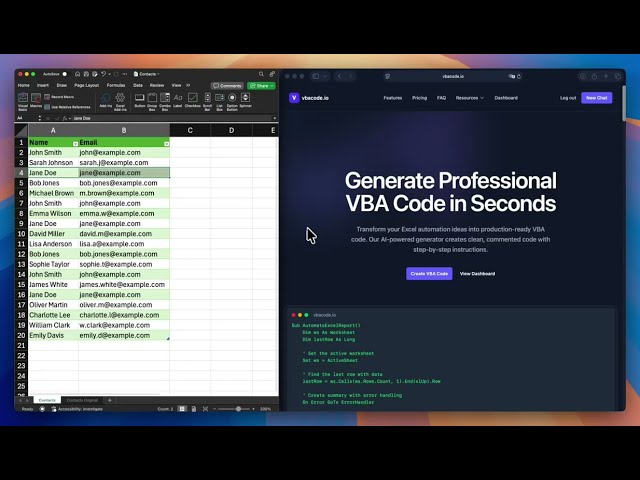Click the Excel Home icon in title bar
The width and height of the screenshot is (640, 480).
coord(77,74)
